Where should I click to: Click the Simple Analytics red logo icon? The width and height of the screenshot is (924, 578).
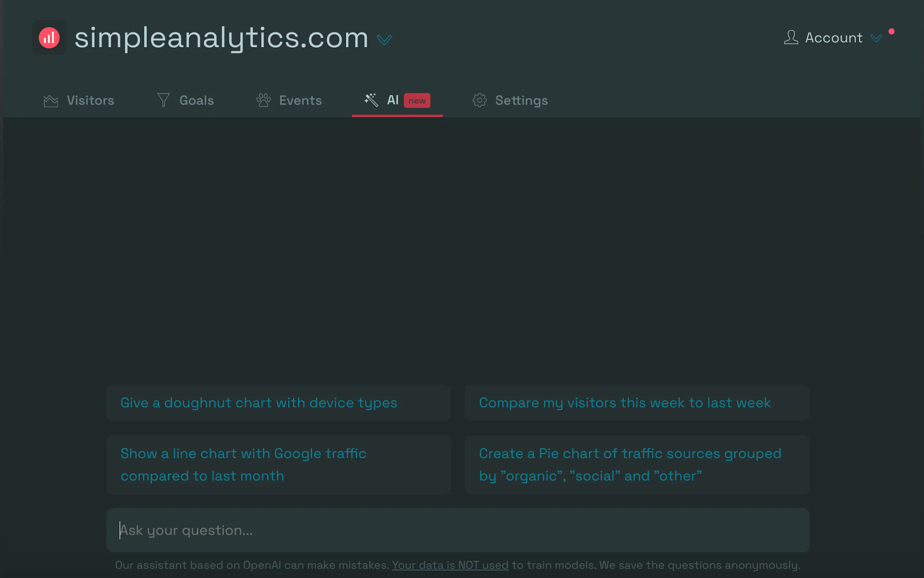pyautogui.click(x=49, y=37)
